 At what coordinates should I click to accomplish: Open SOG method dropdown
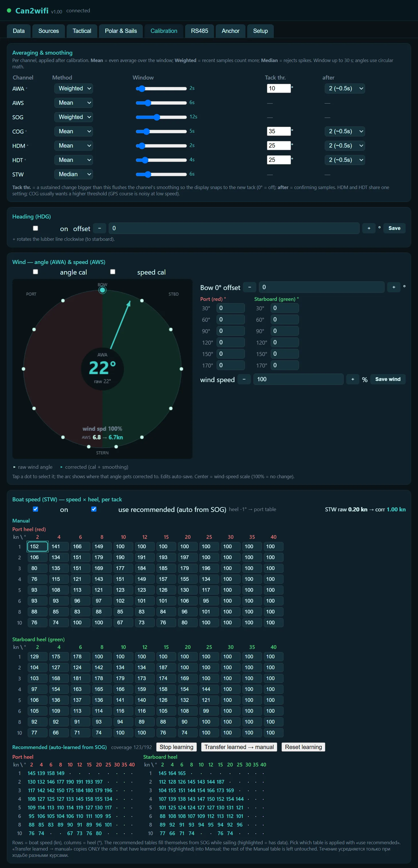[74, 117]
